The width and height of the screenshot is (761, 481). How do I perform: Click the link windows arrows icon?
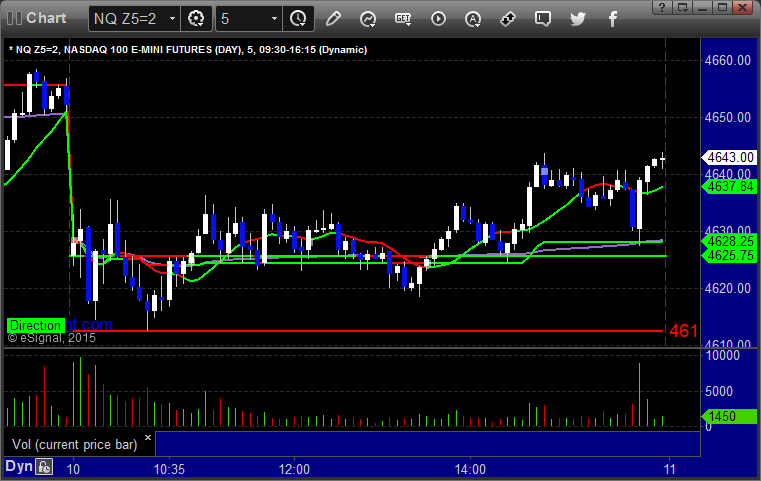point(508,19)
